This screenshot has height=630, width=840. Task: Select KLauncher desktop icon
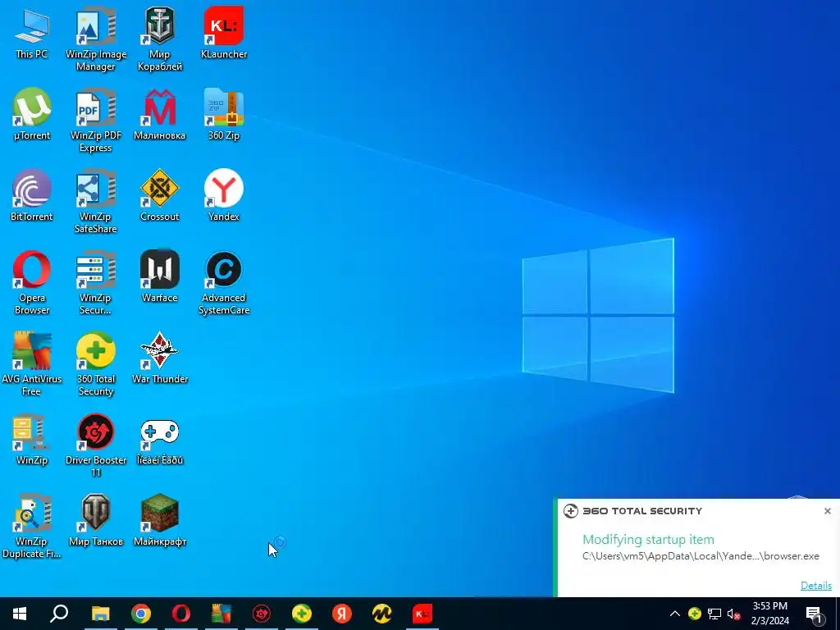(x=224, y=33)
